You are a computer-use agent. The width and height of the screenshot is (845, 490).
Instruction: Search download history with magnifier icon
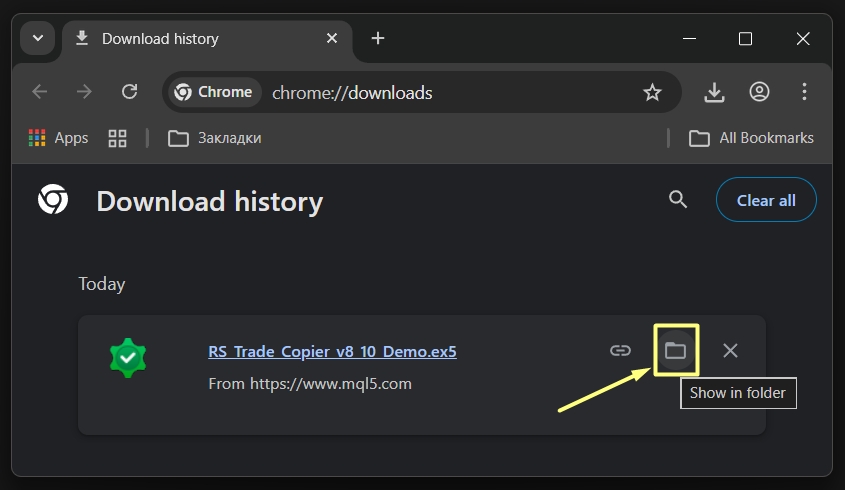(678, 200)
